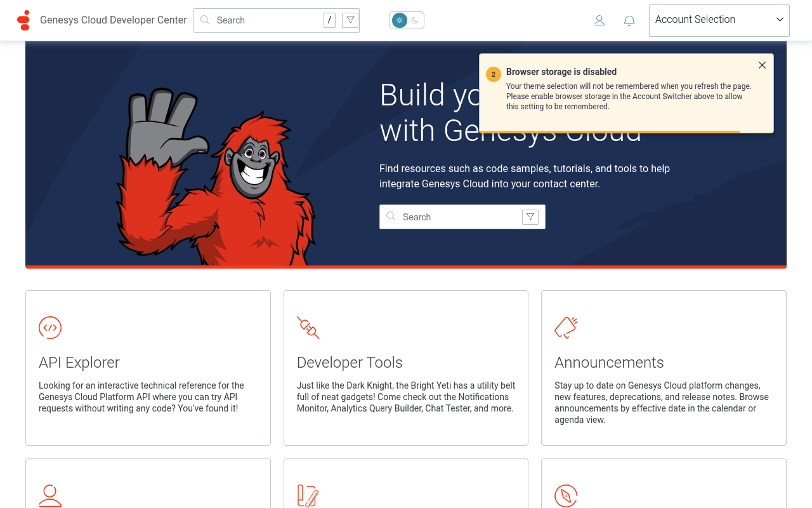Click the 'Find resources such as code samples' text

(525, 176)
